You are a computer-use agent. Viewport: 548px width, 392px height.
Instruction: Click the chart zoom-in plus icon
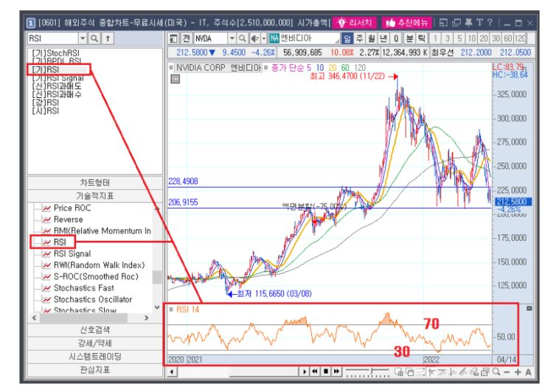tap(518, 372)
